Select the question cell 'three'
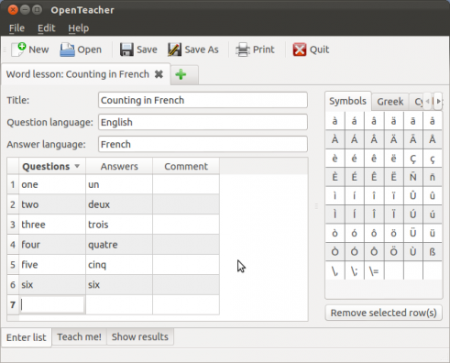The width and height of the screenshot is (450, 363). pos(52,224)
